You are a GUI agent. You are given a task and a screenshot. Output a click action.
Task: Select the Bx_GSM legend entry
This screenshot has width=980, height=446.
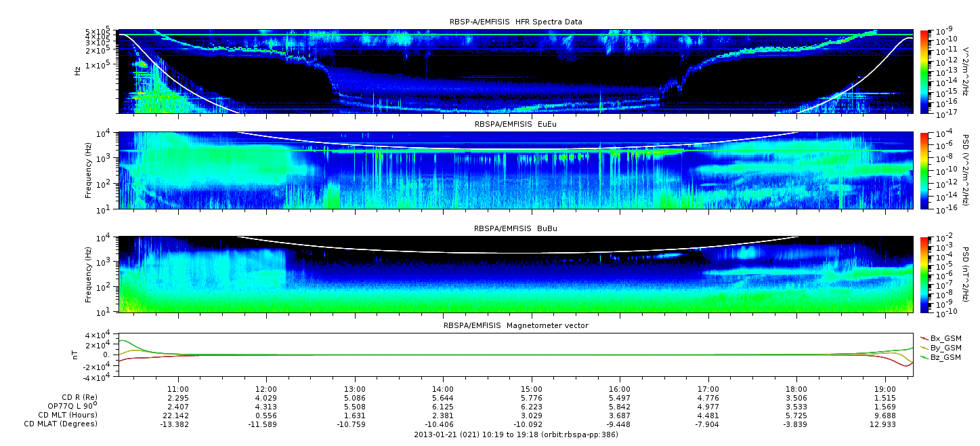click(x=941, y=338)
